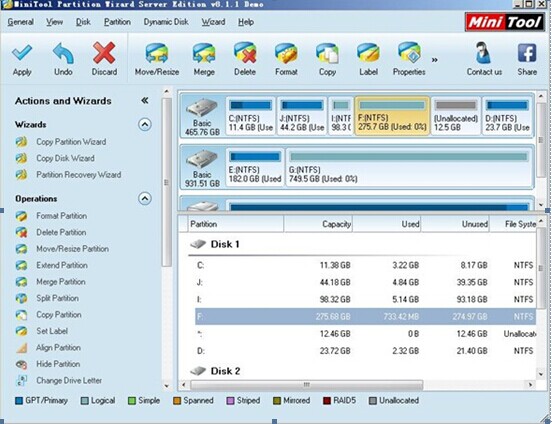The height and width of the screenshot is (424, 552).
Task: Select the C:(NTFS) 11.4 GB partition block
Action: [x=250, y=116]
